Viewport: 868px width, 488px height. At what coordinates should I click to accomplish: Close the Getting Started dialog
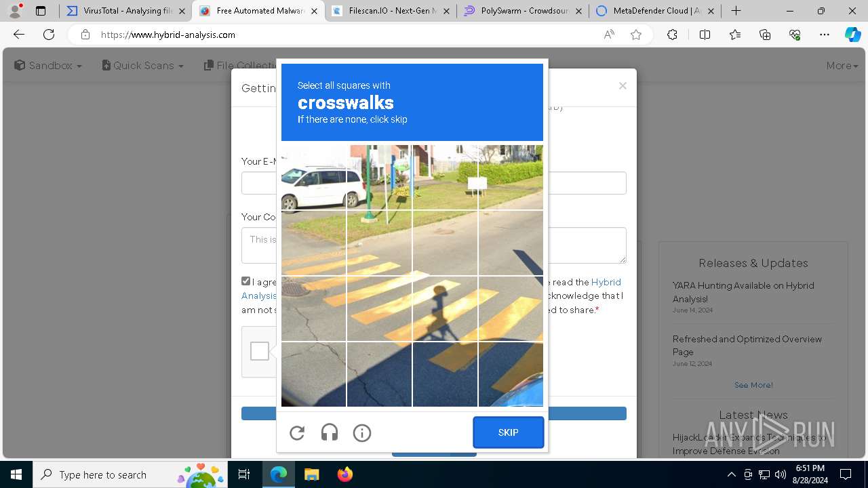[623, 86]
